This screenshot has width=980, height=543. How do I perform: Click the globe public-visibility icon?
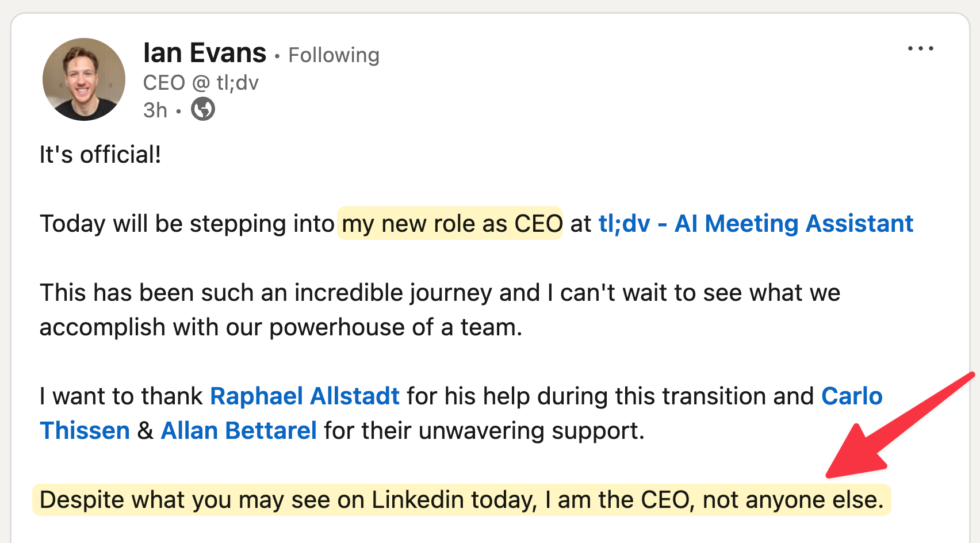203,109
